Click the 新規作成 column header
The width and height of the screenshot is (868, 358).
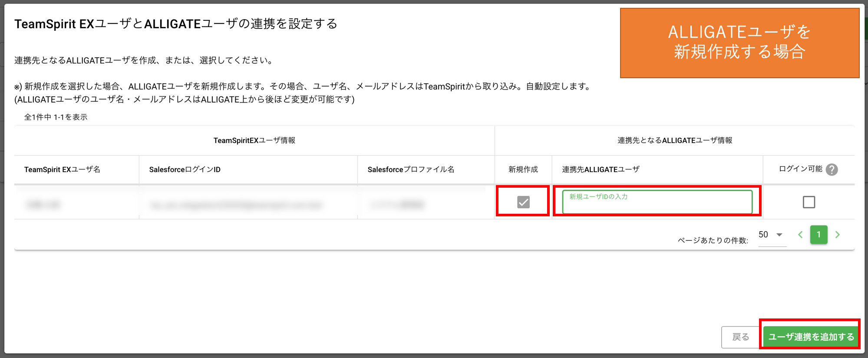click(523, 169)
